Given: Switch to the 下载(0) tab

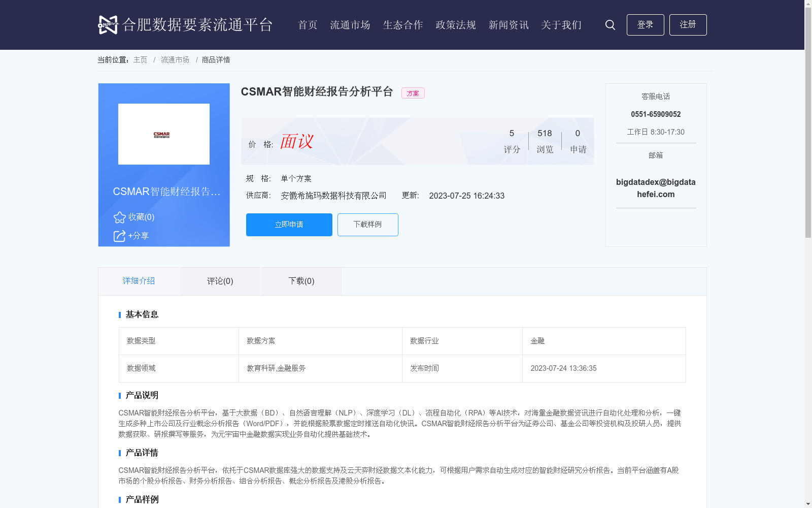Looking at the screenshot, I should (301, 281).
